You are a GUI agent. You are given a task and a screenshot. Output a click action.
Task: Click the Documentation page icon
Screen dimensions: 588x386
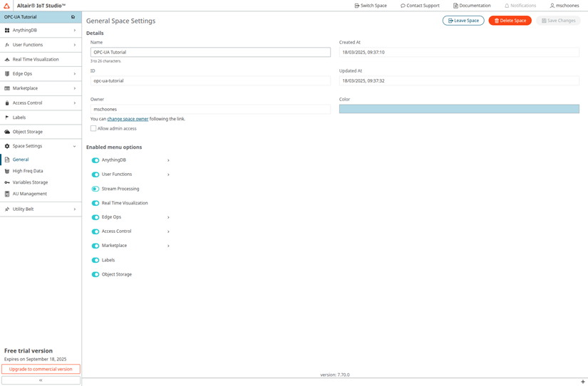point(455,6)
